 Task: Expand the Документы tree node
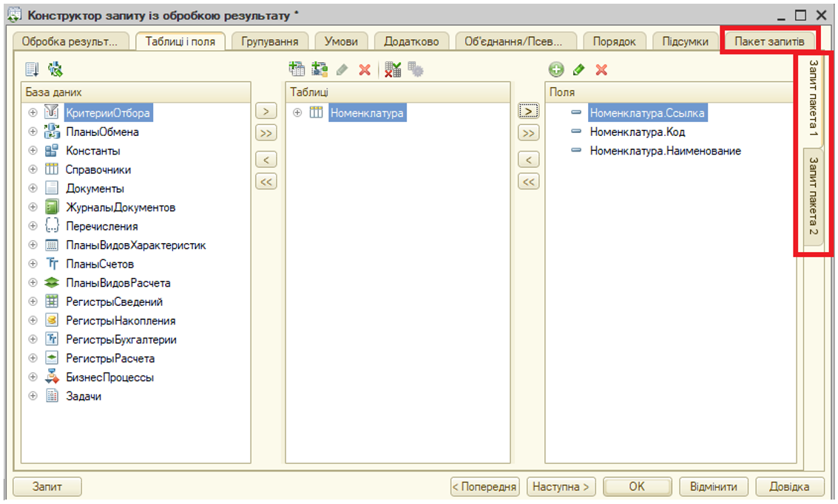click(x=33, y=188)
